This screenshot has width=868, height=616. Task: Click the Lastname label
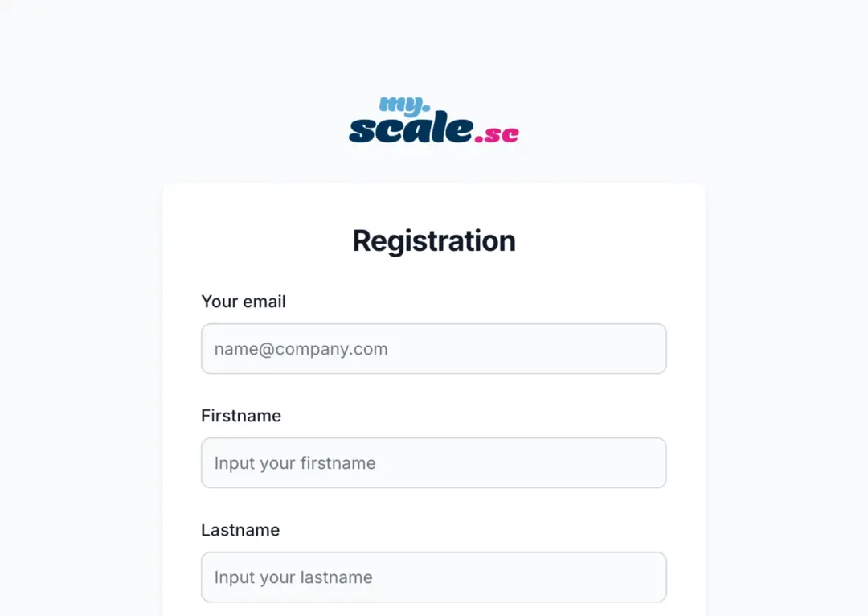coord(240,530)
